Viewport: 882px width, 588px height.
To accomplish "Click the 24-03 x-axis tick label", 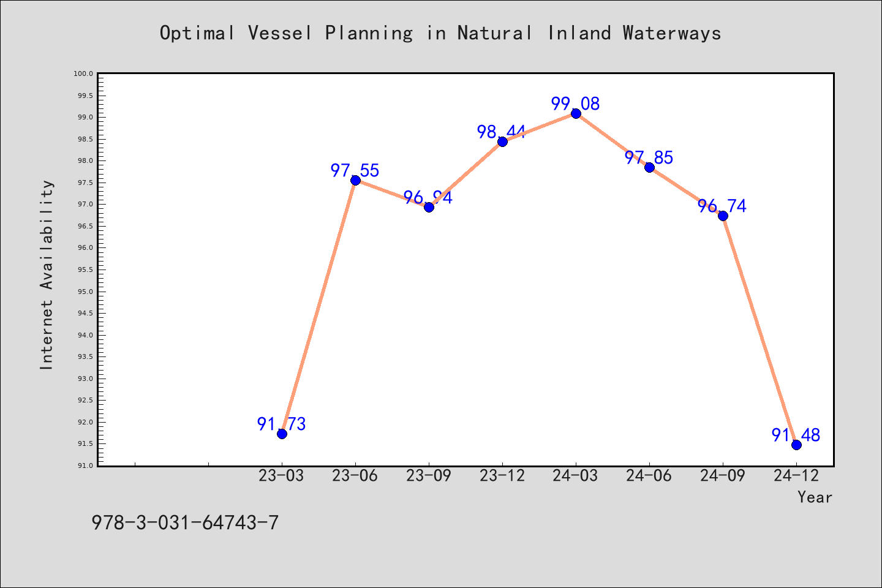I will click(575, 475).
